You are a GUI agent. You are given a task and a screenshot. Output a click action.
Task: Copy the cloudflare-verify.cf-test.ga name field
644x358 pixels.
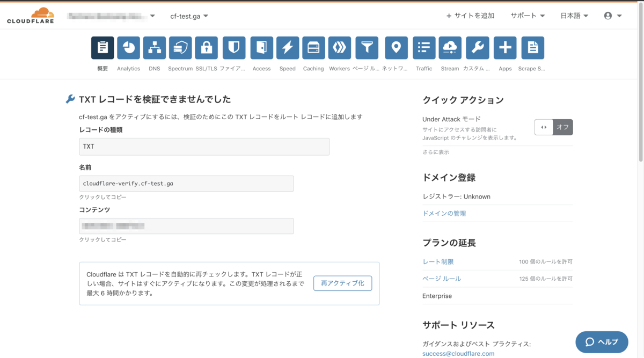click(186, 184)
